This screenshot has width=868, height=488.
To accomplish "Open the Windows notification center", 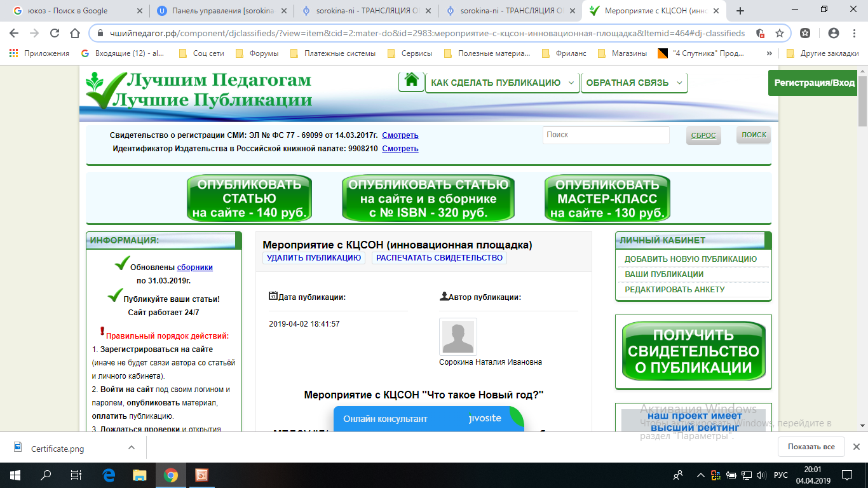I will (847, 475).
